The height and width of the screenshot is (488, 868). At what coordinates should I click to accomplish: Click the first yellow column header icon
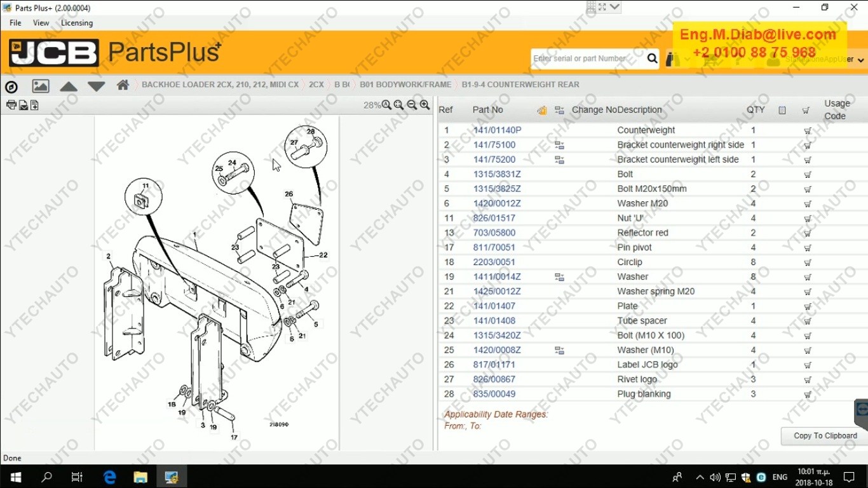pyautogui.click(x=541, y=110)
